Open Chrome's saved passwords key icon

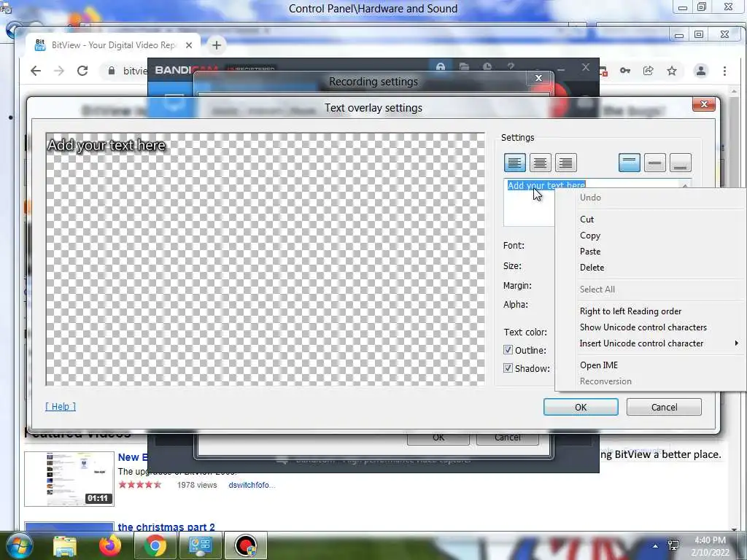(625, 71)
